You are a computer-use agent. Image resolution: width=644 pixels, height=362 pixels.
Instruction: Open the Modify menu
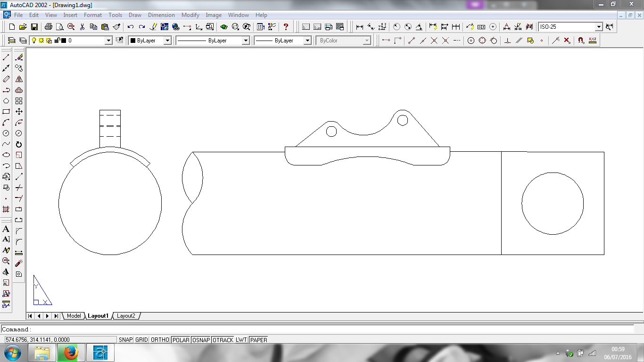pos(190,15)
